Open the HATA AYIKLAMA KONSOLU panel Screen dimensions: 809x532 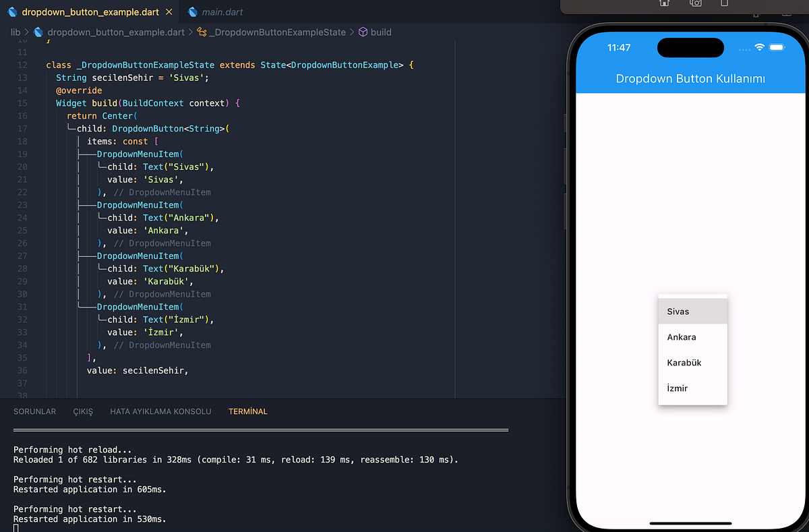160,411
